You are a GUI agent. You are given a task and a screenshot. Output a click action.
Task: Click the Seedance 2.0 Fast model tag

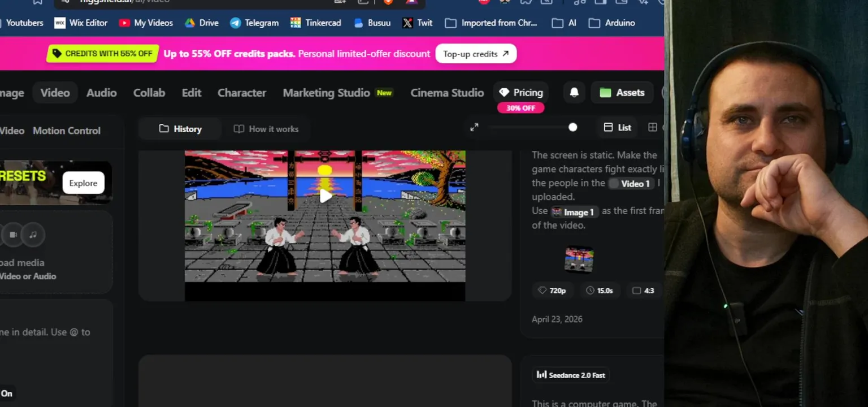coord(571,375)
